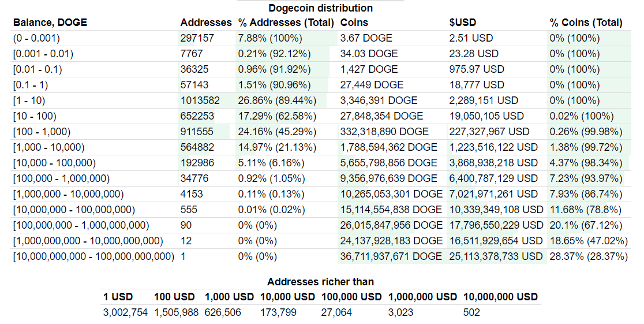Click address count '4153'
The image size is (644, 324).
click(x=192, y=195)
